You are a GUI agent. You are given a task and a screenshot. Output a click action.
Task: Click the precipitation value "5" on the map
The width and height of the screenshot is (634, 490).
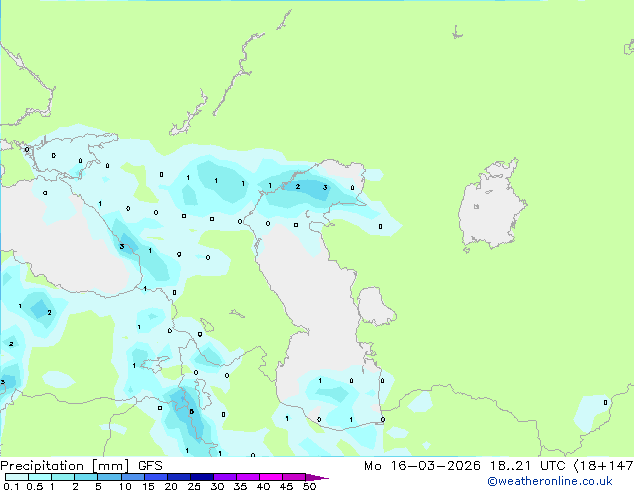coord(192,412)
